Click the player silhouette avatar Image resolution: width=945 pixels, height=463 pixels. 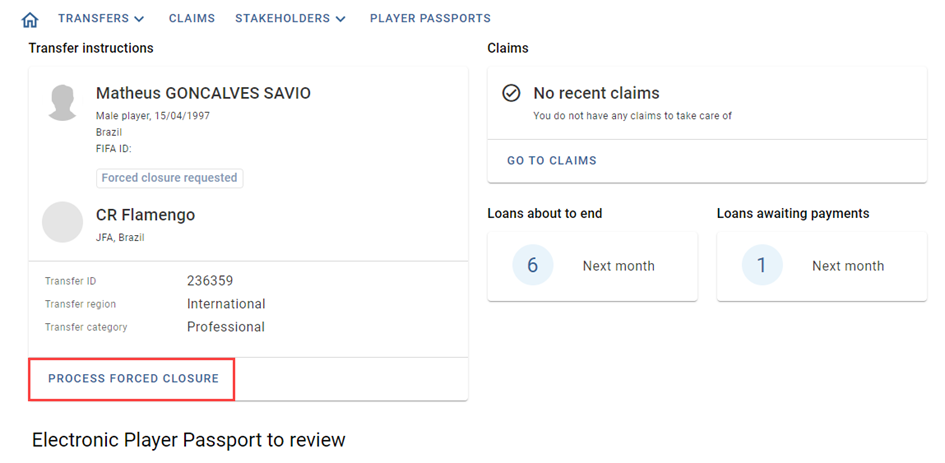63,102
